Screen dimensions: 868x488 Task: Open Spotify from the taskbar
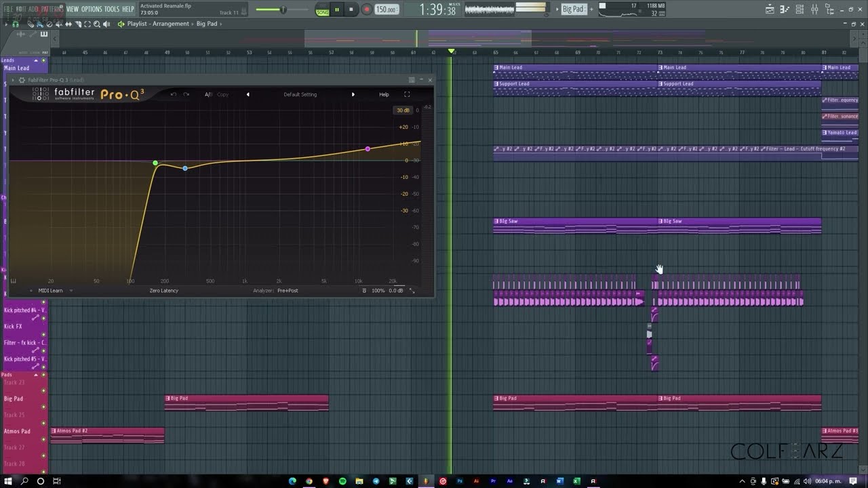coord(342,481)
